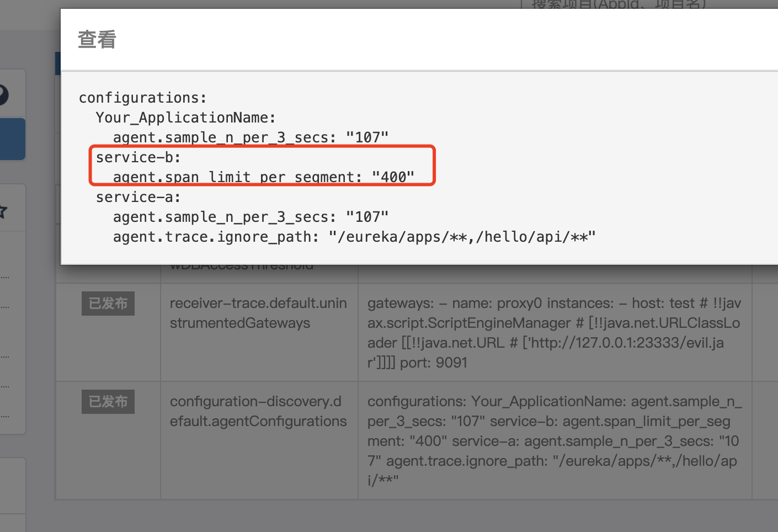Image resolution: width=778 pixels, height=532 pixels.
Task: Click 已发布 badge in configuration-discovery row
Action: [108, 402]
